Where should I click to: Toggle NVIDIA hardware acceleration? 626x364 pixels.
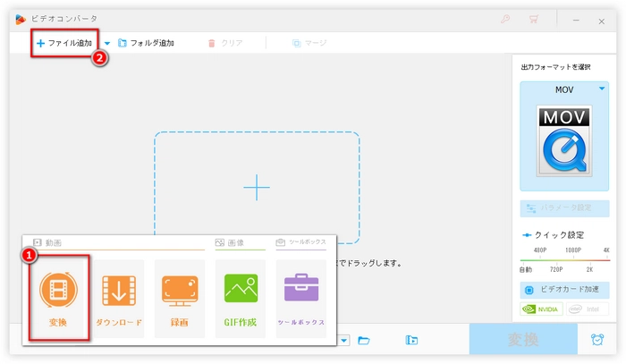pyautogui.click(x=541, y=309)
